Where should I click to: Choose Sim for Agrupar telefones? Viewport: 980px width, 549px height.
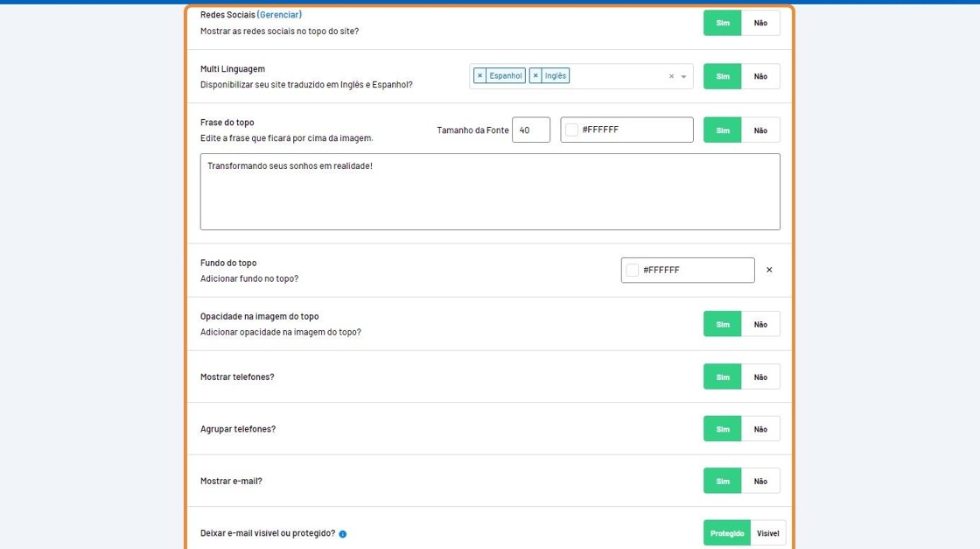723,429
